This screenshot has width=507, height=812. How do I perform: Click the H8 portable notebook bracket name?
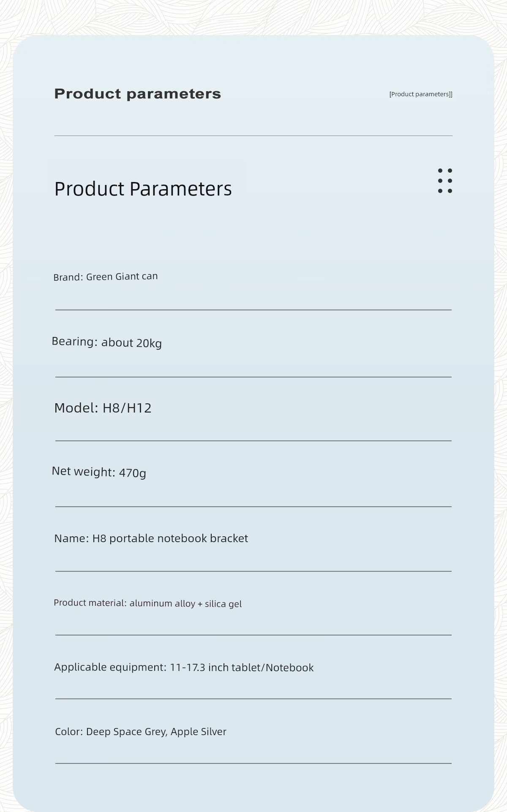[x=170, y=538]
